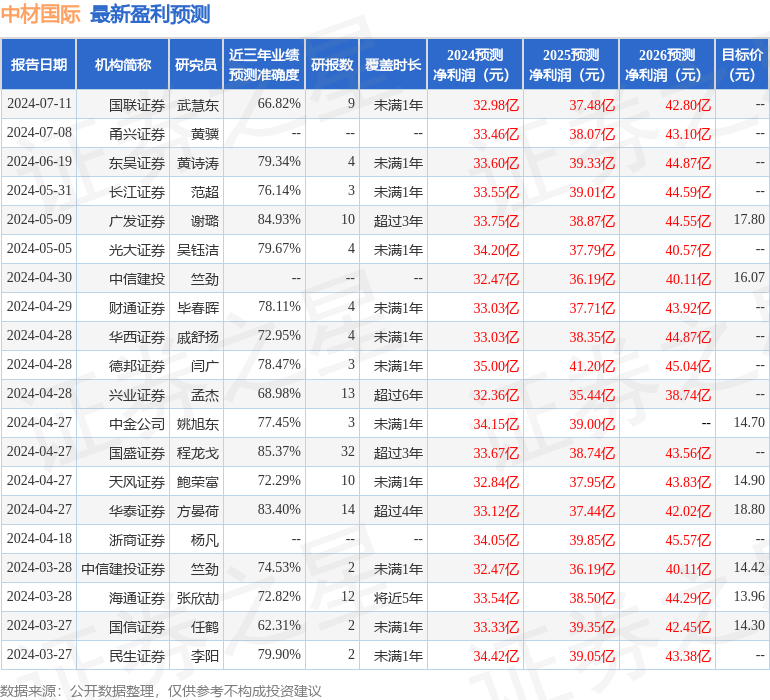
Task: Select analyst 武慧东 cell
Action: 198,105
